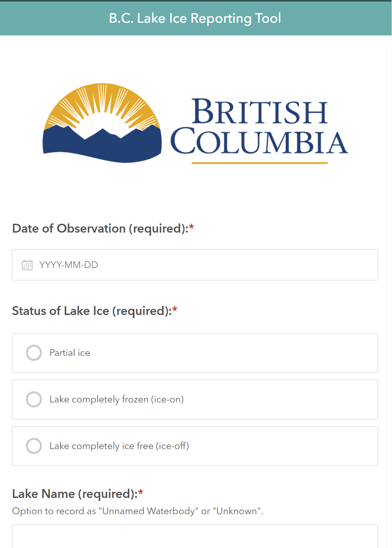Click the B.C. Lake Ice Reporting Tool title
Viewport: 392px width, 548px height.
click(195, 18)
